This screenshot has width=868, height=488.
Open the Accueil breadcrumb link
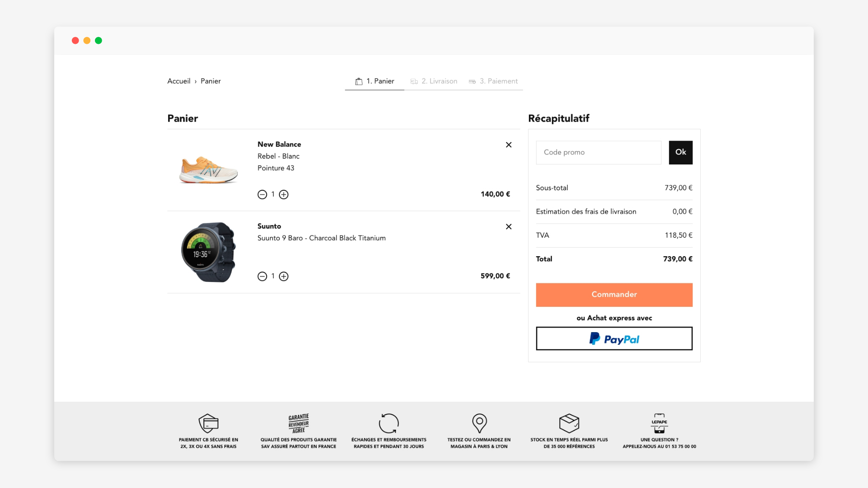click(x=179, y=81)
